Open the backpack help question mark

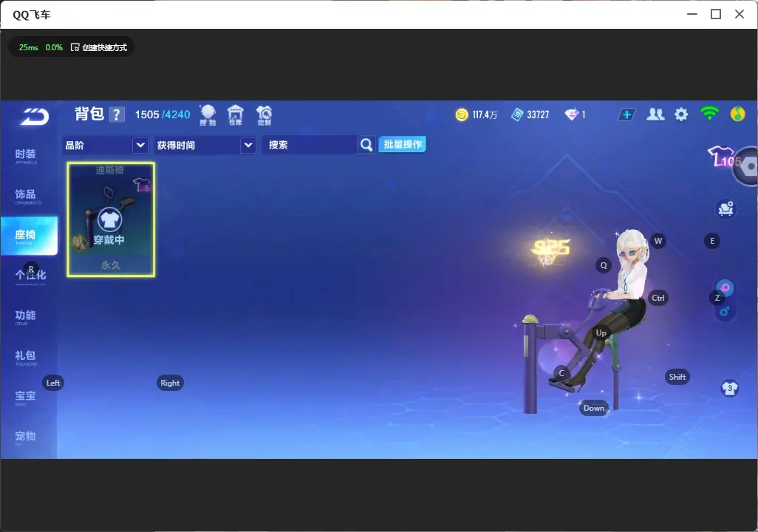(x=117, y=115)
